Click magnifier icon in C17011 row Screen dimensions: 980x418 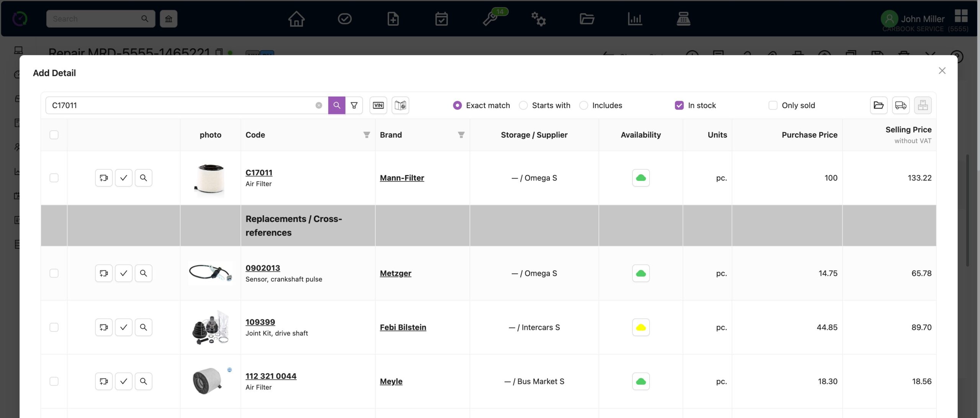[x=144, y=178]
